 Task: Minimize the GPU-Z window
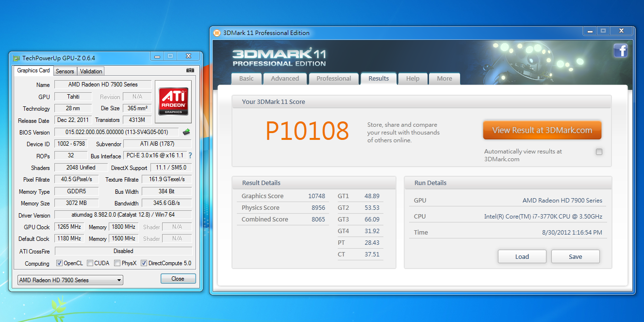[156, 56]
